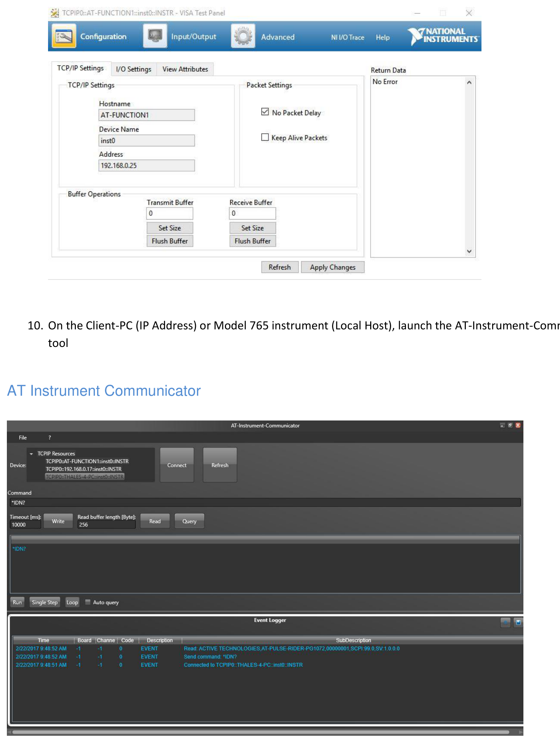560x743 pixels.
Task: Click the Event Logger save icon
Action: coord(518,623)
